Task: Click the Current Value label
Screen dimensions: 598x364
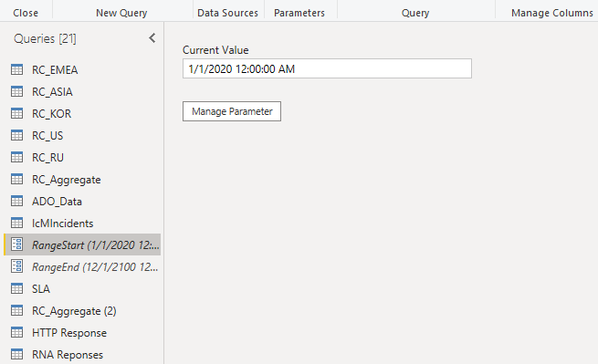Action: (x=215, y=50)
